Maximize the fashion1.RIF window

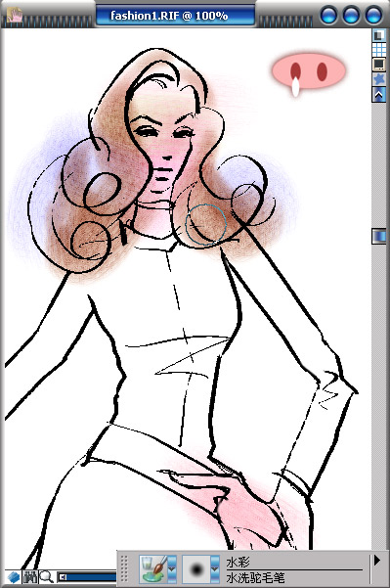351,16
